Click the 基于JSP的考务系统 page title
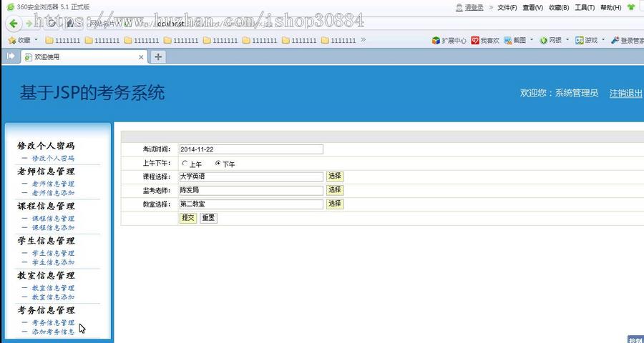The width and height of the screenshot is (644, 343). pyautogui.click(x=92, y=93)
